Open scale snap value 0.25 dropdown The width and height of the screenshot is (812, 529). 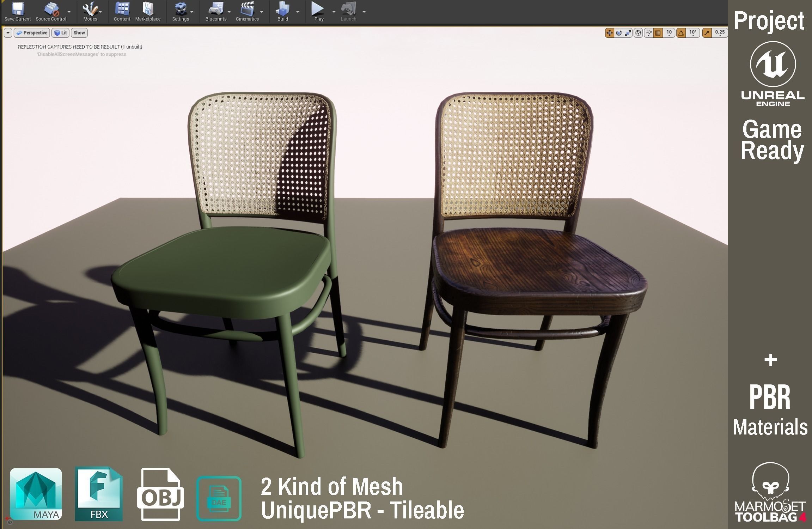[720, 33]
